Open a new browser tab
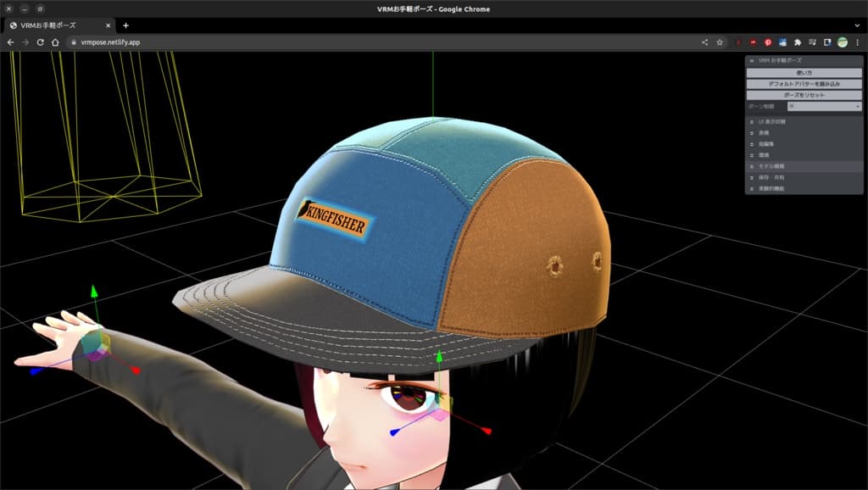Viewport: 868px width, 490px height. 125,25
